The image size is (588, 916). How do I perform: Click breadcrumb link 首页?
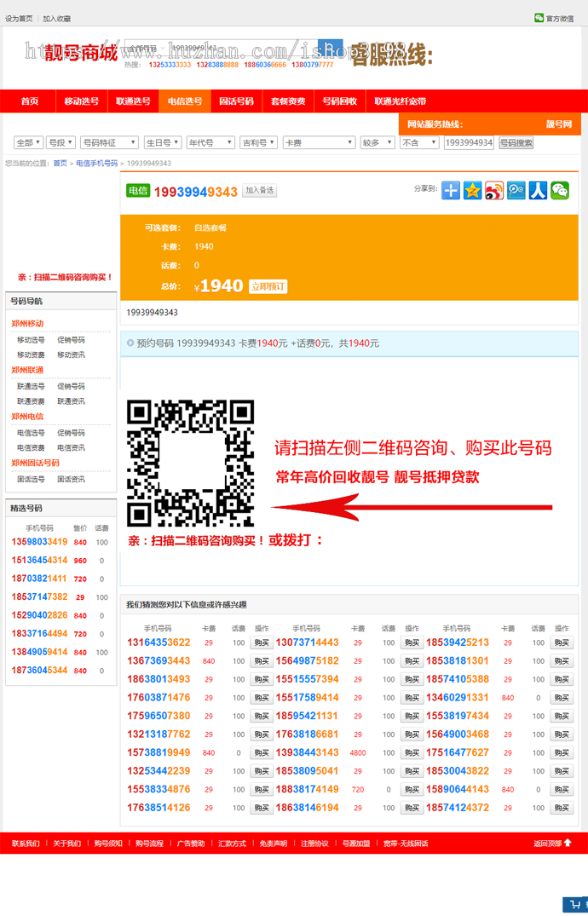tap(61, 164)
